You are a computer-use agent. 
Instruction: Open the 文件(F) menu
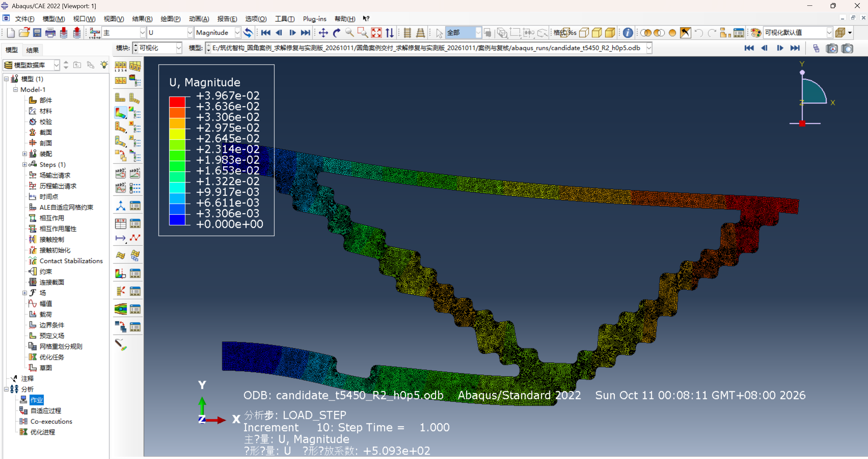(x=24, y=19)
